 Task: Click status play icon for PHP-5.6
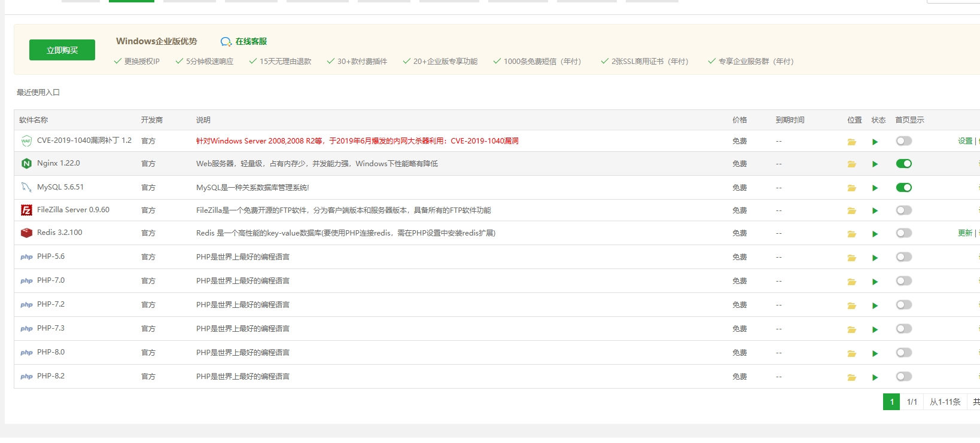pos(875,258)
